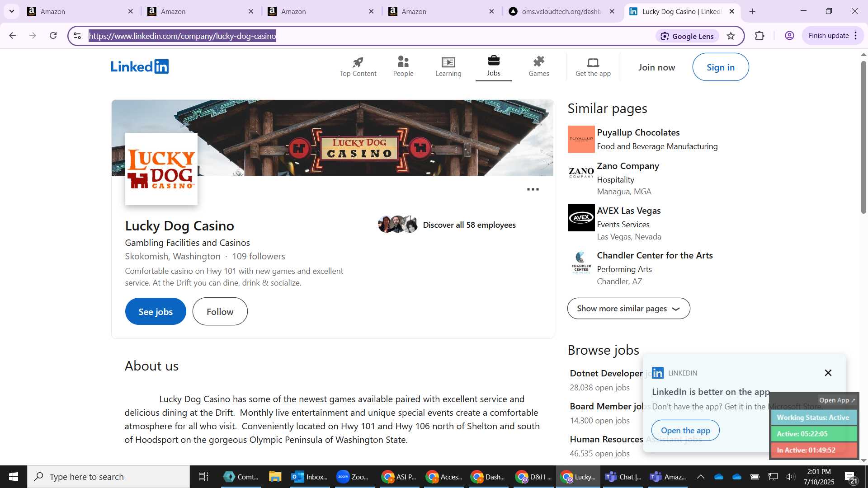
Task: Show hidden system tray icons
Action: [x=700, y=477]
